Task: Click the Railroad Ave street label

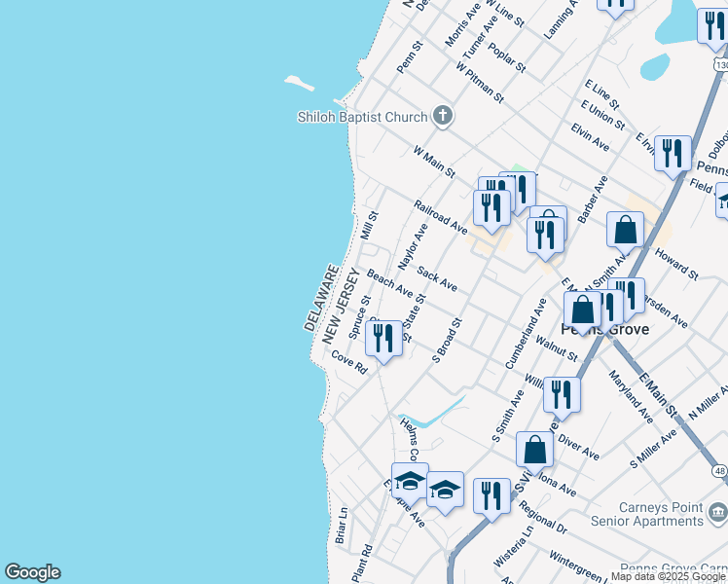Action: tap(441, 217)
